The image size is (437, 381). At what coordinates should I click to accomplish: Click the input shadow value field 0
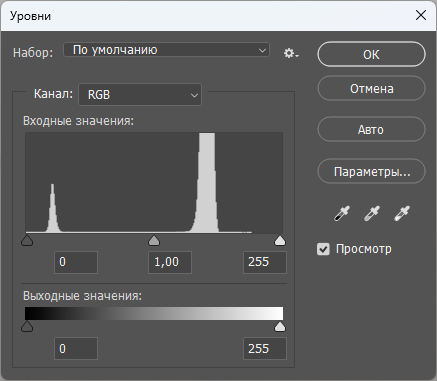click(76, 262)
